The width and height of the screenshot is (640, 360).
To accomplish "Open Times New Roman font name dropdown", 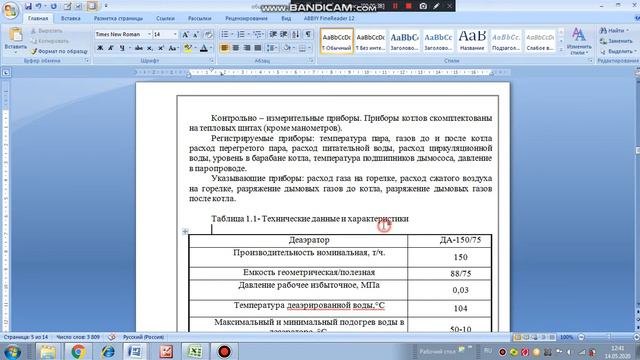I will [149, 34].
